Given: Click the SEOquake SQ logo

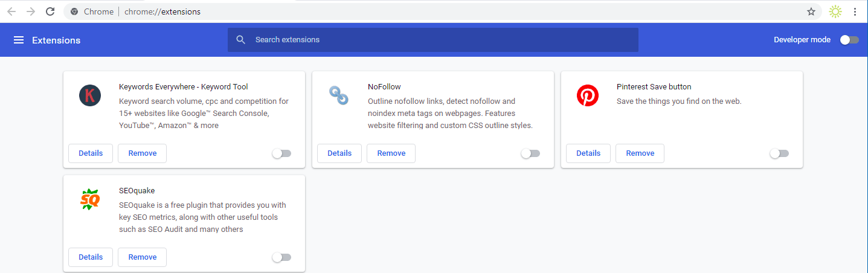Looking at the screenshot, I should point(90,199).
